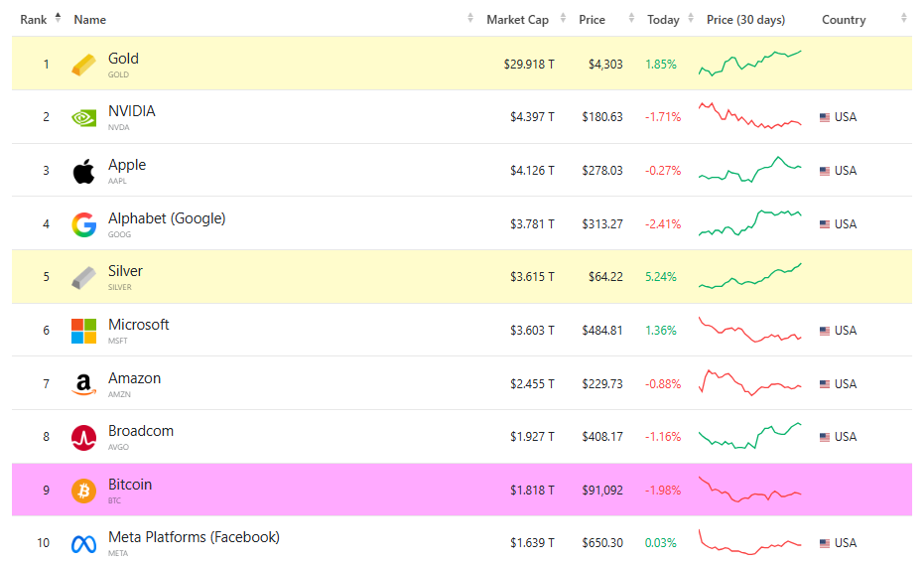Click the Meta infinity logo
924x564 pixels.
84,543
